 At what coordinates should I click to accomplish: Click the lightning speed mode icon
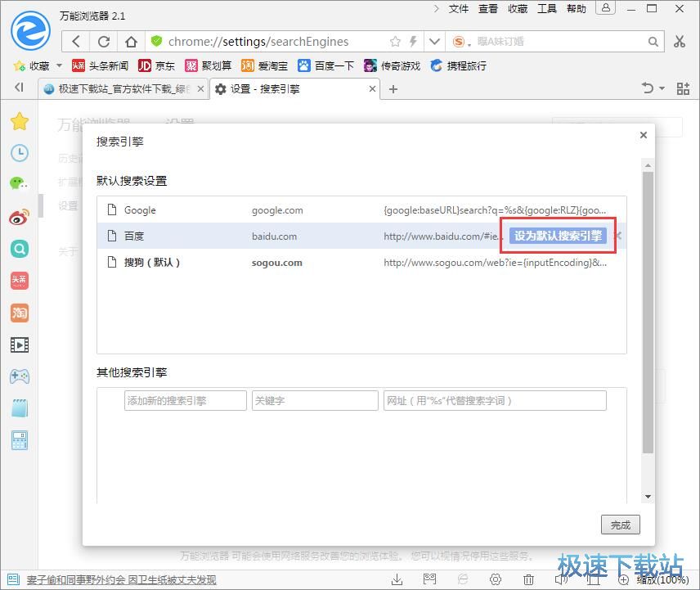[413, 42]
